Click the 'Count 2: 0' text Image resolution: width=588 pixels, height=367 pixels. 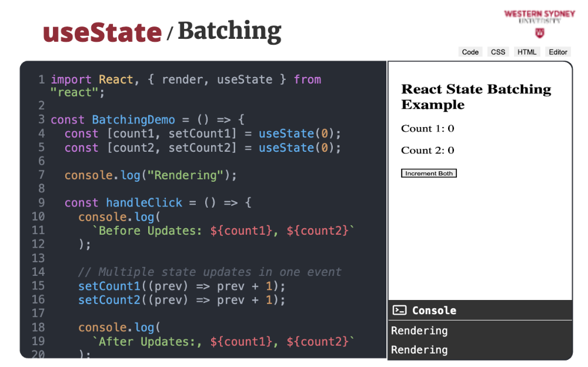coord(427,151)
